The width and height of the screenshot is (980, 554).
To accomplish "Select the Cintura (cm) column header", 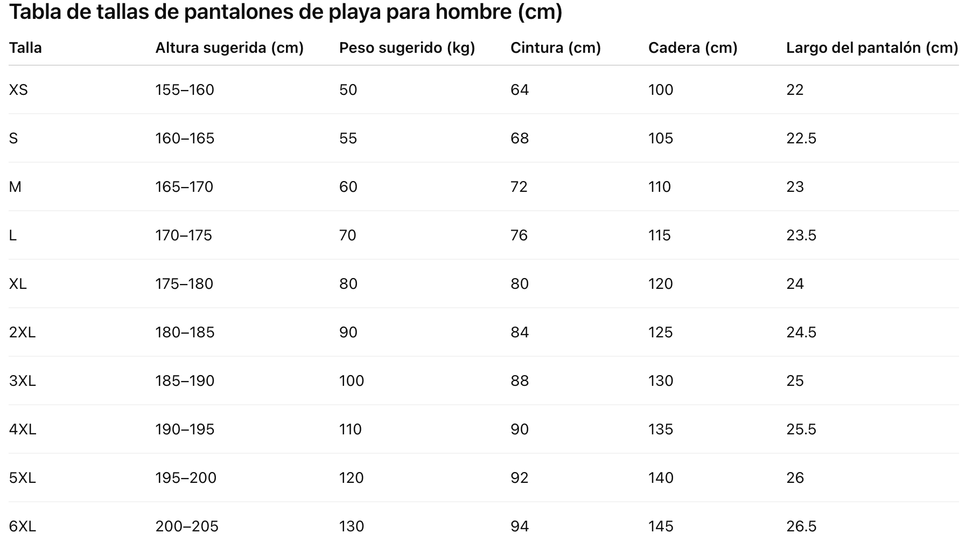I will tap(555, 48).
